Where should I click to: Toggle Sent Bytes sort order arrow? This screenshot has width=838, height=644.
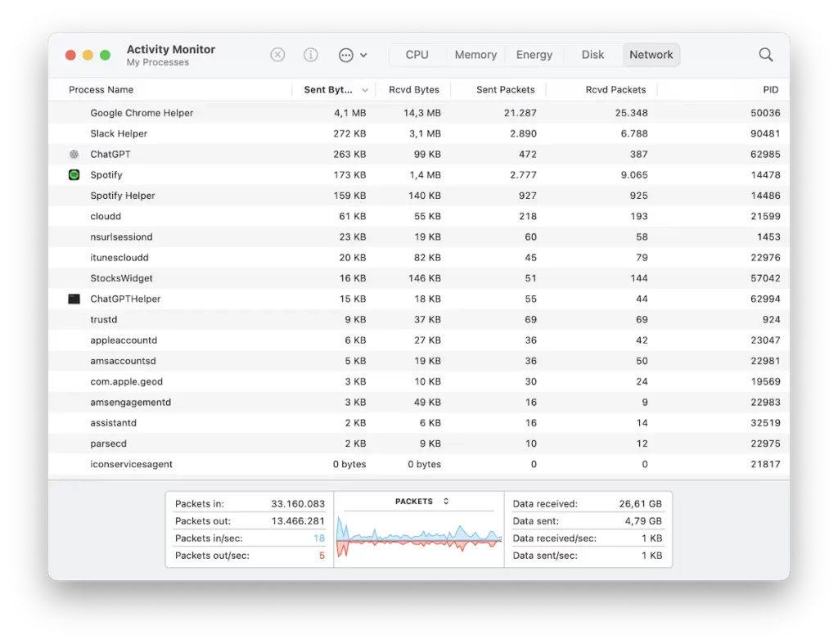pos(365,90)
